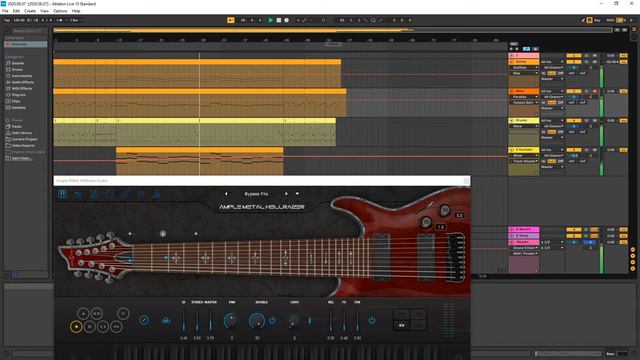The width and height of the screenshot is (640, 360).
Task: Select Samples category in browser
Action: click(x=18, y=107)
